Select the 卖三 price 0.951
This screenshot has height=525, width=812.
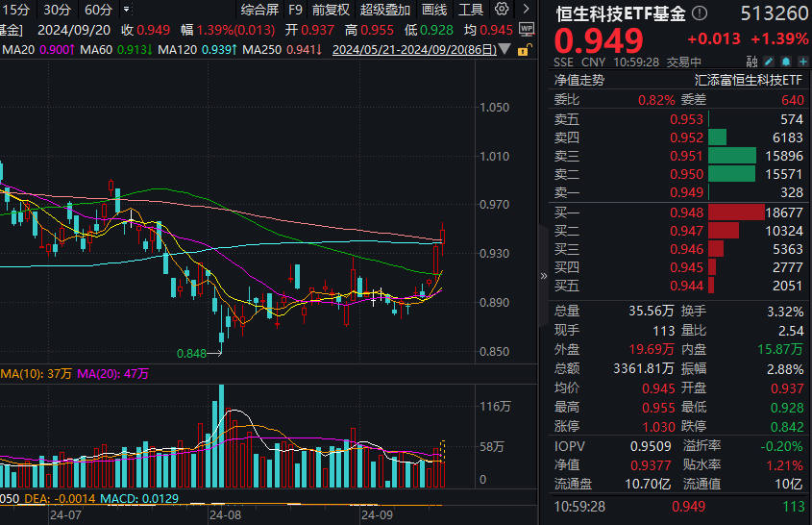coord(686,156)
